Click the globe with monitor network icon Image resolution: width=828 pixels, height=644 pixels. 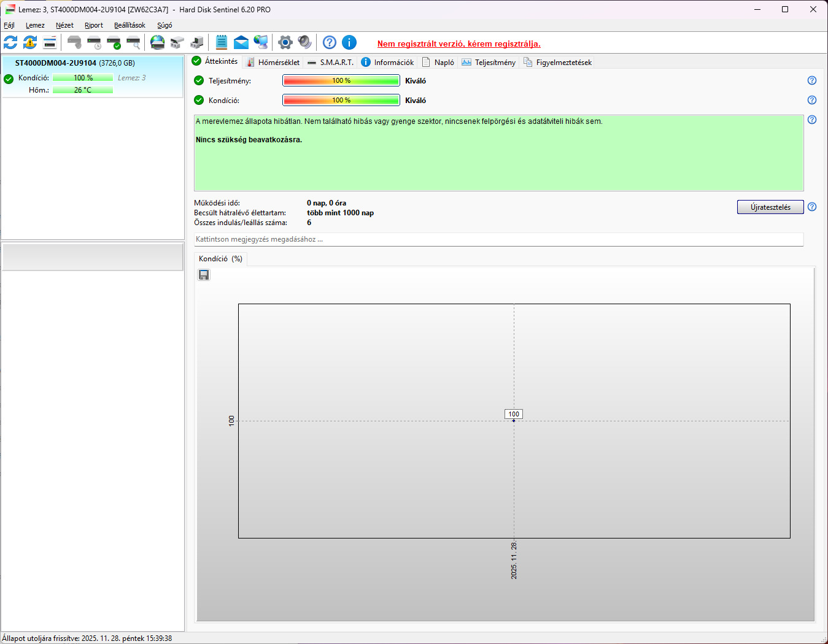click(x=261, y=42)
